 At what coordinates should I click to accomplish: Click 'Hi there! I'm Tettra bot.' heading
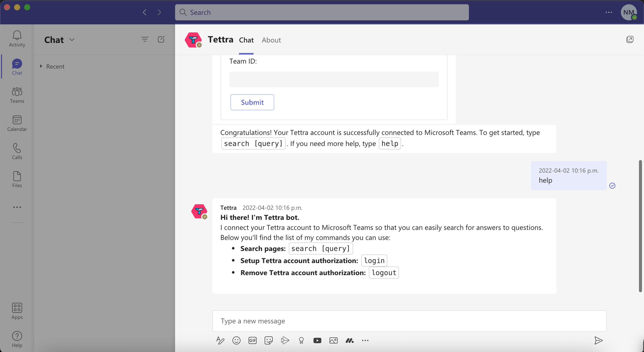click(x=260, y=217)
